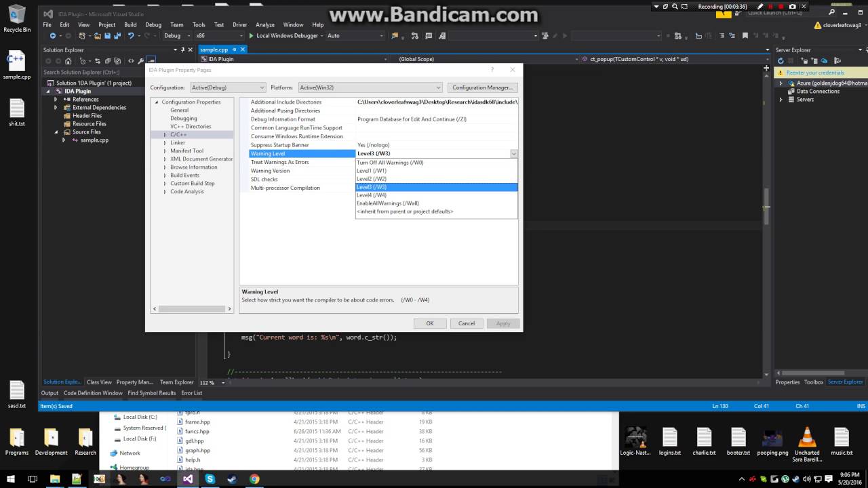Open the Analyze menu
This screenshot has width=868, height=488.
pos(265,24)
